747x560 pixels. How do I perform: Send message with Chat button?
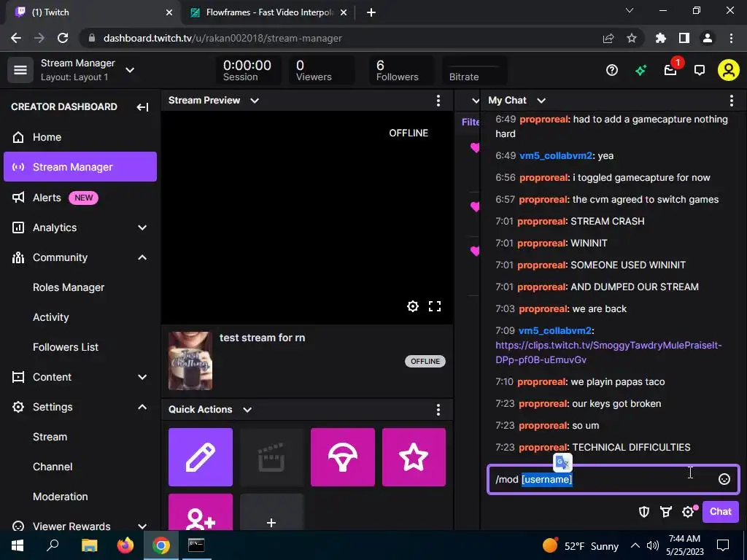(720, 511)
